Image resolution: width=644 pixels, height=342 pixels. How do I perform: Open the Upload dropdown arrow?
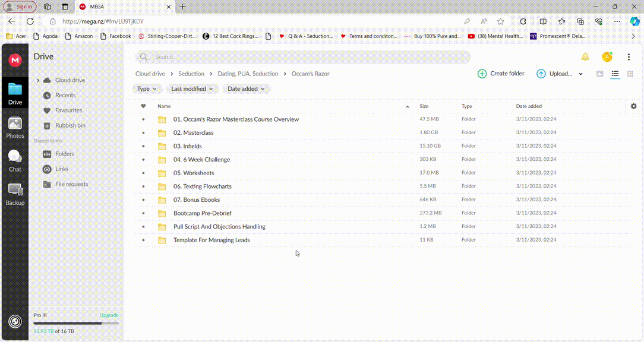pos(581,74)
